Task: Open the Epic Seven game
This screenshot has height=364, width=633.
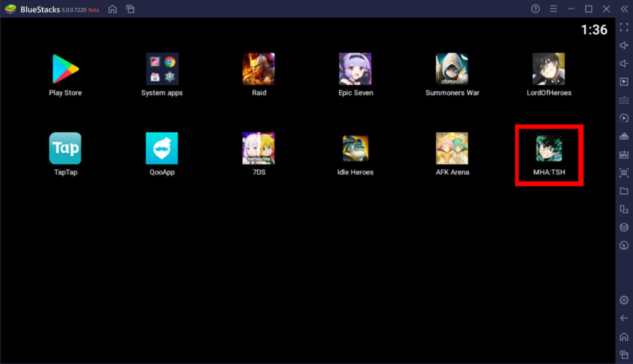Action: pos(355,68)
